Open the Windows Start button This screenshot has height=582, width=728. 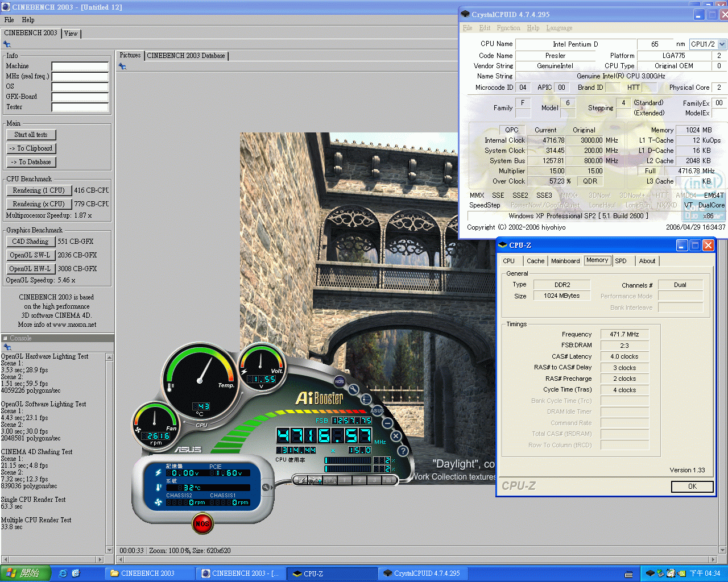pos(26,573)
